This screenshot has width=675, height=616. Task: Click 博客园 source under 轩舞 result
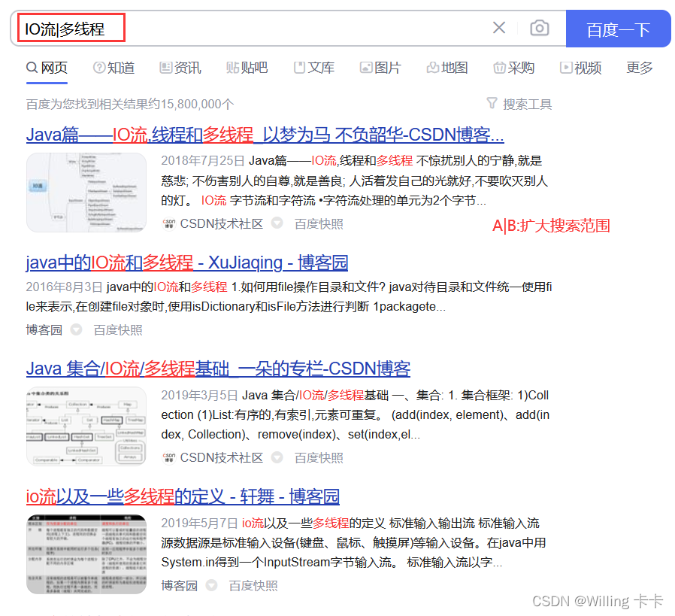click(179, 586)
